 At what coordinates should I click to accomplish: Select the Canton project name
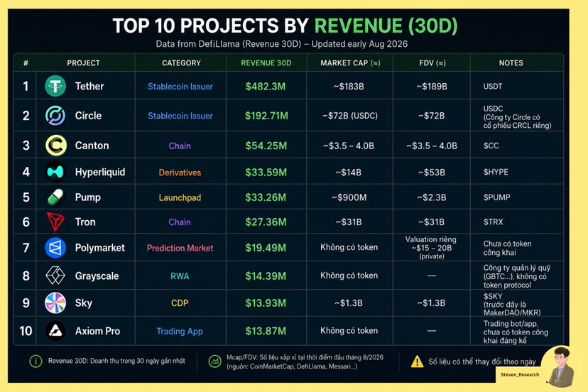point(92,146)
